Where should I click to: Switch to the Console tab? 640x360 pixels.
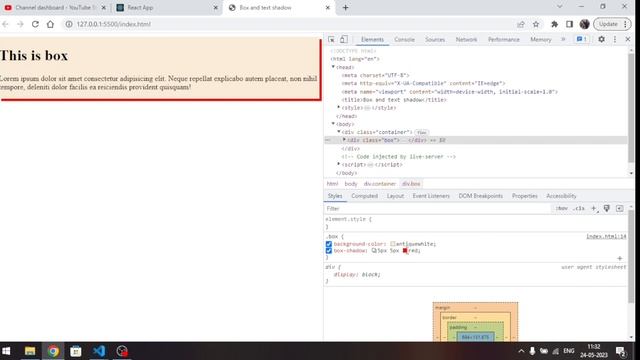pos(404,40)
